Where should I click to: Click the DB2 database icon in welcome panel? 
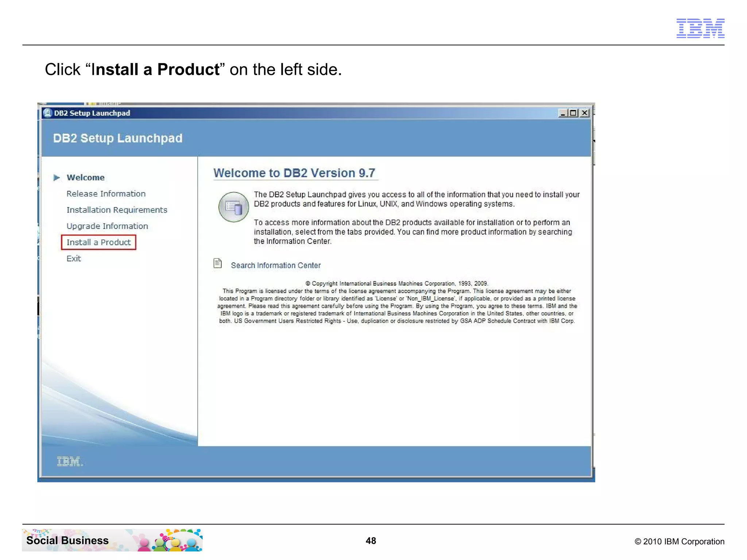pyautogui.click(x=233, y=207)
